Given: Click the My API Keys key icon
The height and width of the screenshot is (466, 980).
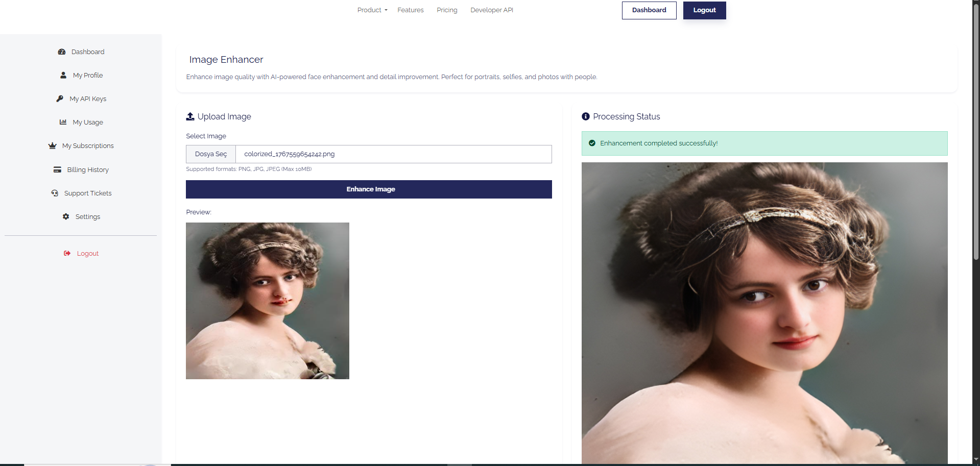Looking at the screenshot, I should (x=60, y=99).
